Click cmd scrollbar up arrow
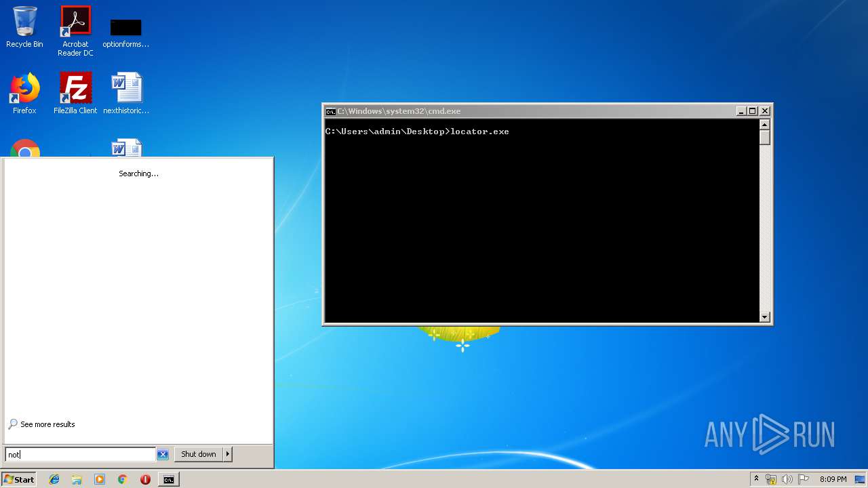868x488 pixels. [765, 125]
